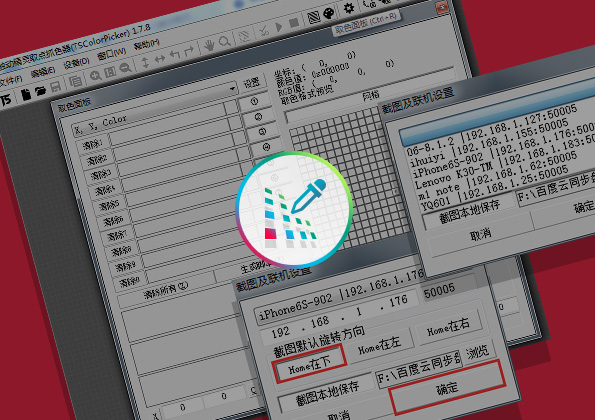This screenshot has height=420, width=595.
Task: Expand the dropdown above the 取色面板 list
Action: click(x=232, y=88)
